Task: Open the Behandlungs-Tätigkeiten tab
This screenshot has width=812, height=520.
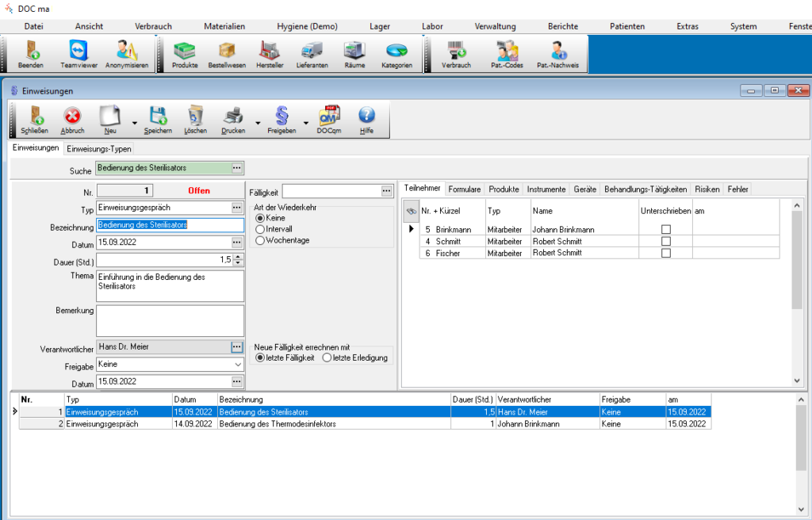Action: coord(645,189)
